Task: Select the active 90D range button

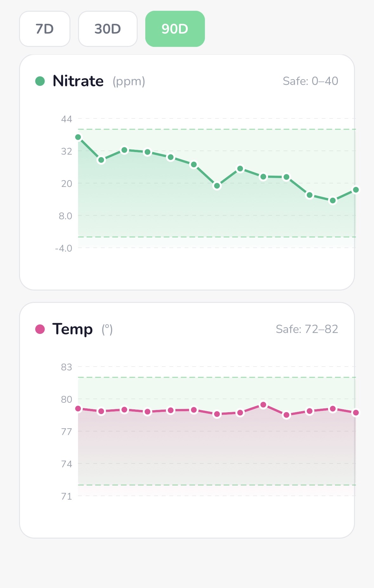Action: coord(175,29)
